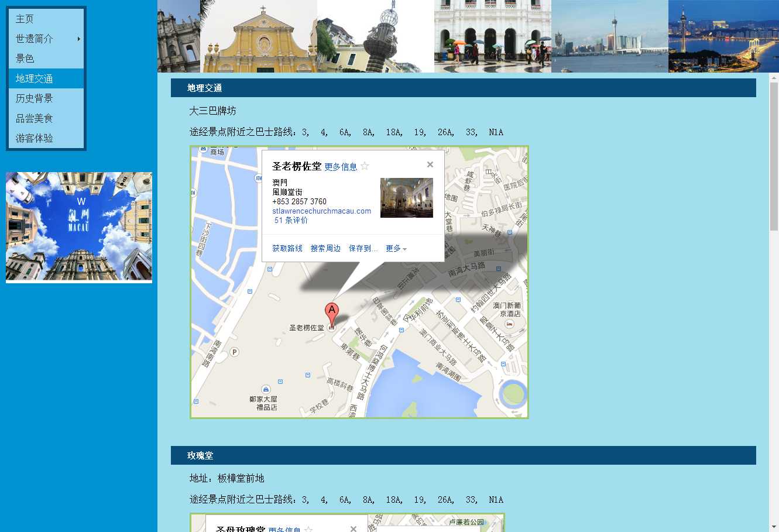Star the 圣母玫瑰堂 place in the lower map
Image resolution: width=779 pixels, height=532 pixels.
(308, 529)
